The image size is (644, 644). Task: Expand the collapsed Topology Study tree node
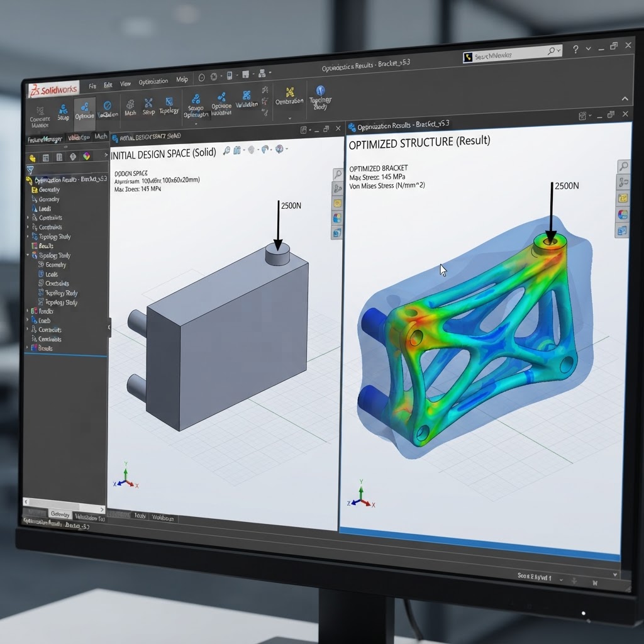pyautogui.click(x=28, y=236)
